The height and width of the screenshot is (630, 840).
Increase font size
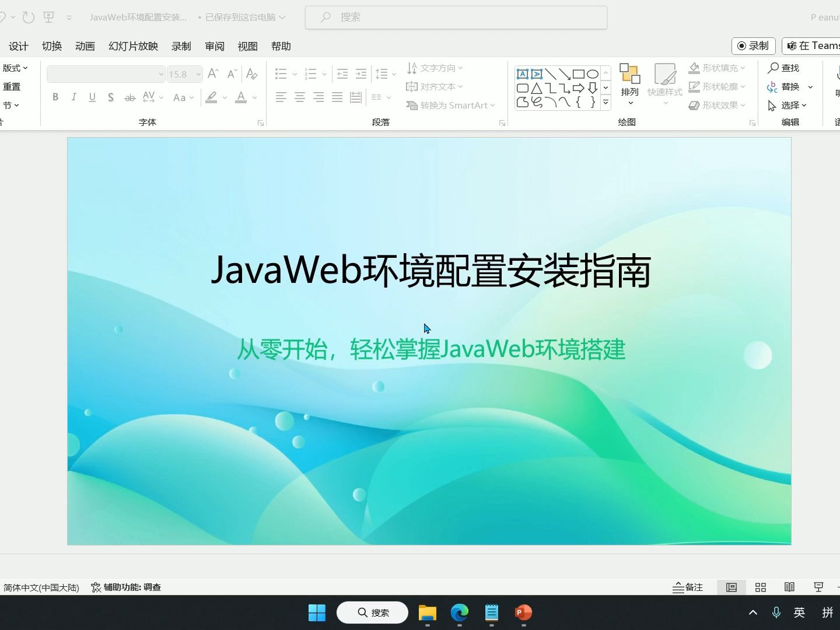point(213,73)
